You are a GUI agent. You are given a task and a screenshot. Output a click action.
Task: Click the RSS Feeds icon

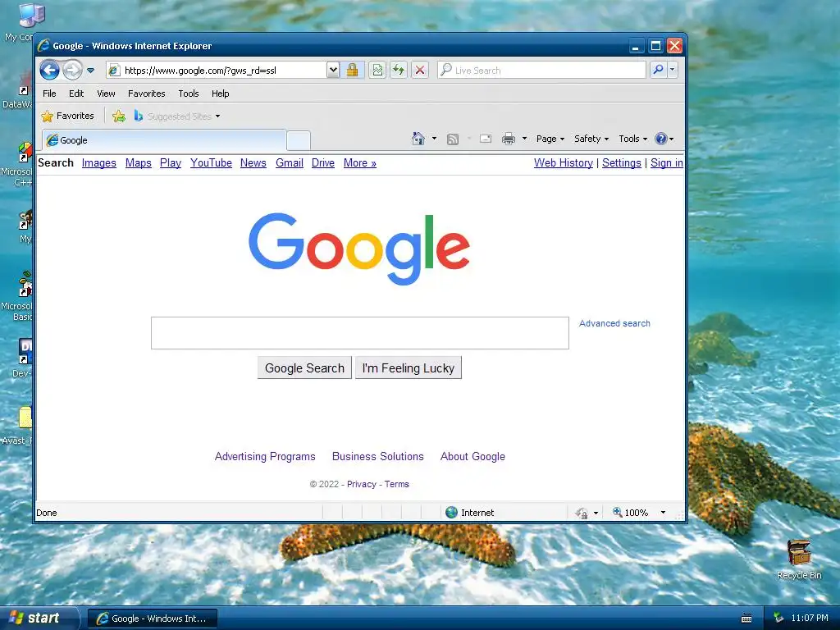click(x=453, y=139)
